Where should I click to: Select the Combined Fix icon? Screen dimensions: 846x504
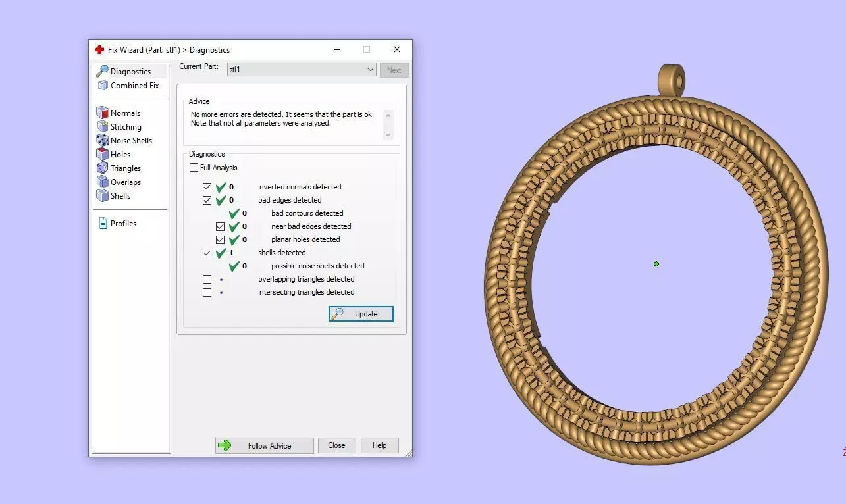pos(103,86)
